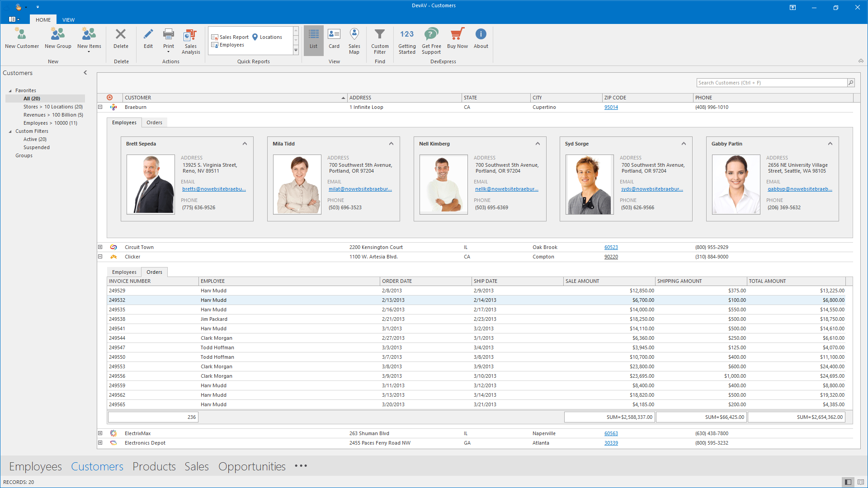Click the Buy Now cart icon

457,35
